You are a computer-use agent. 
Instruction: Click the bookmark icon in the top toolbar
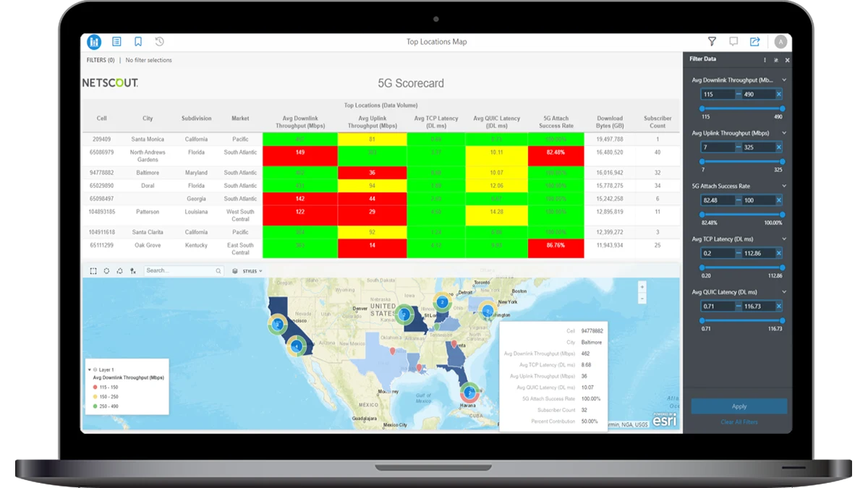[139, 42]
